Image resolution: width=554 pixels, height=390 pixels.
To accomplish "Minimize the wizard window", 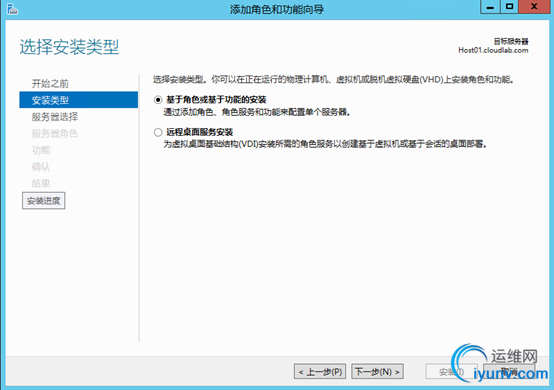I will pos(490,7).
